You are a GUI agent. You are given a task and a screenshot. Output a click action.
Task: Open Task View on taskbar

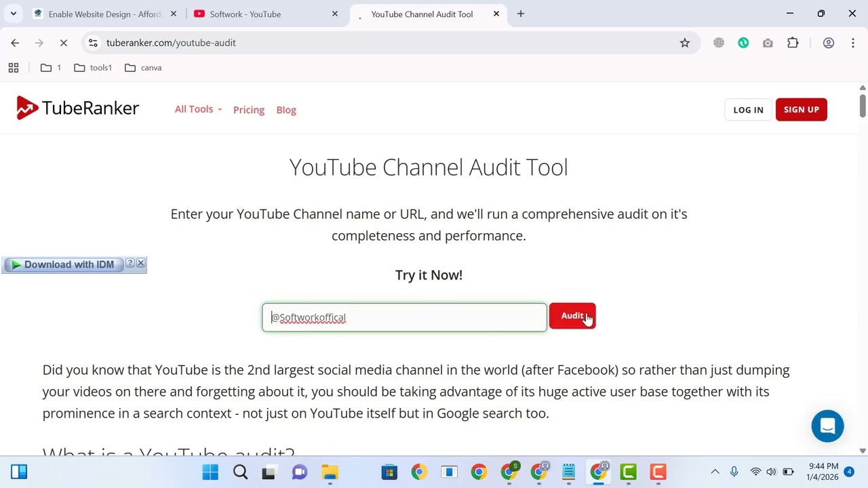269,472
